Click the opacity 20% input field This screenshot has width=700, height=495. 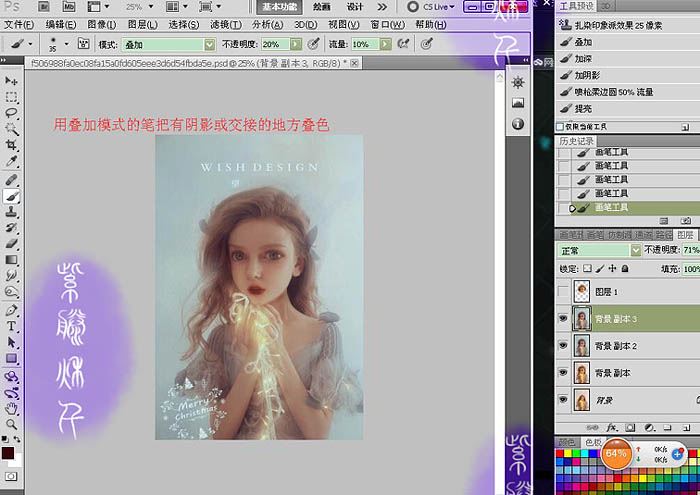pos(275,44)
